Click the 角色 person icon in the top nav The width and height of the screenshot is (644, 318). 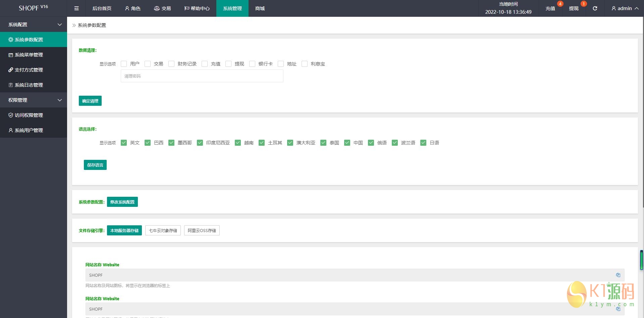(x=127, y=8)
